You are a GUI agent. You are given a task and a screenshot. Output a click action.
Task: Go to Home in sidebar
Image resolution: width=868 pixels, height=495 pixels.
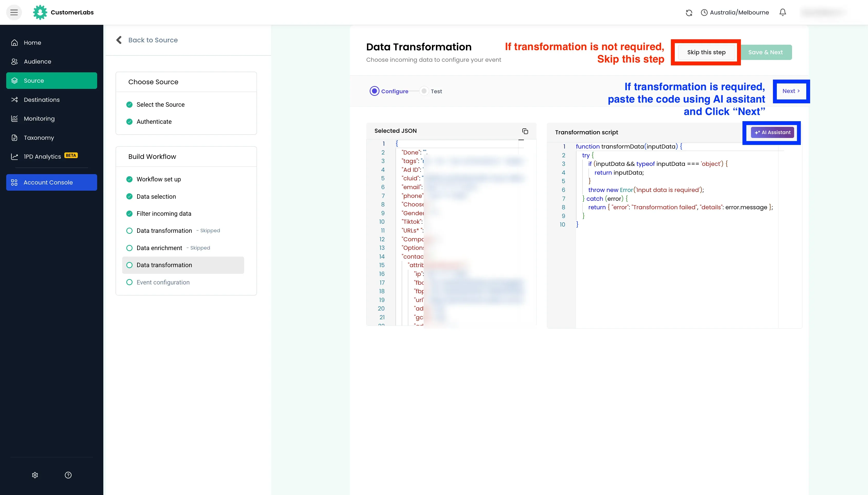tap(52, 42)
